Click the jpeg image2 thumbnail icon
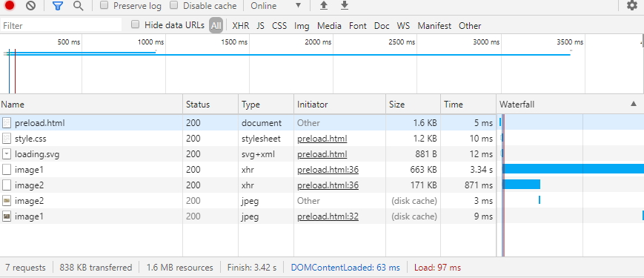644x278 pixels. [x=7, y=200]
